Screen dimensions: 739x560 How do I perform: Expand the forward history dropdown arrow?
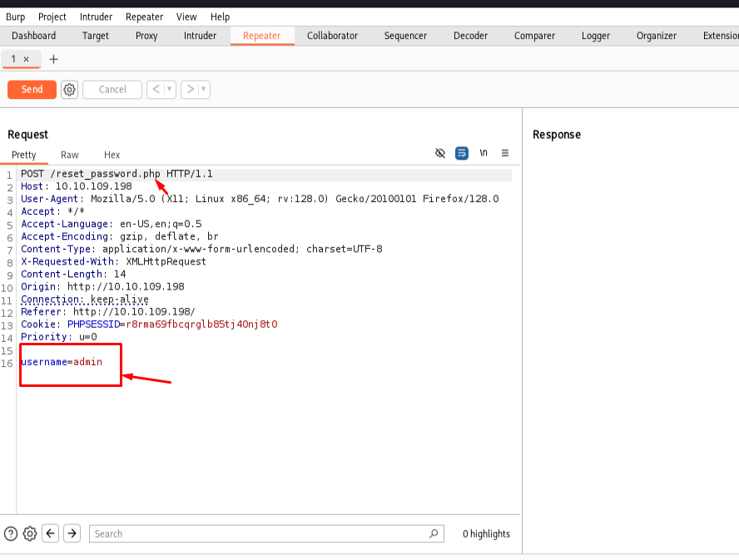(x=204, y=89)
